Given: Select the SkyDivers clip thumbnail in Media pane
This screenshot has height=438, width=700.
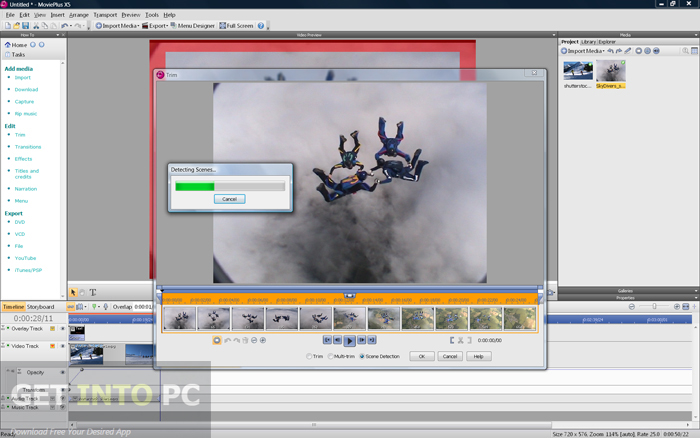Looking at the screenshot, I should point(611,71).
